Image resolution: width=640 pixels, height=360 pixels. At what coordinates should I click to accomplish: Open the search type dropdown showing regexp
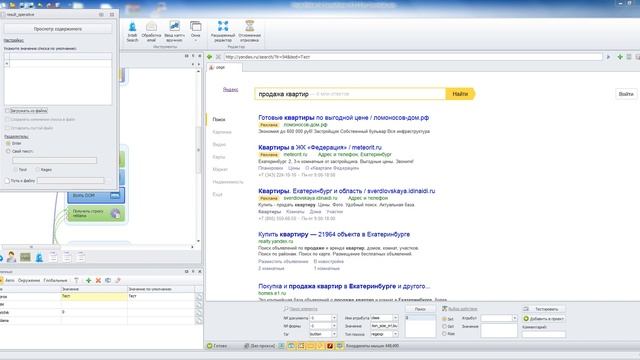pos(395,334)
